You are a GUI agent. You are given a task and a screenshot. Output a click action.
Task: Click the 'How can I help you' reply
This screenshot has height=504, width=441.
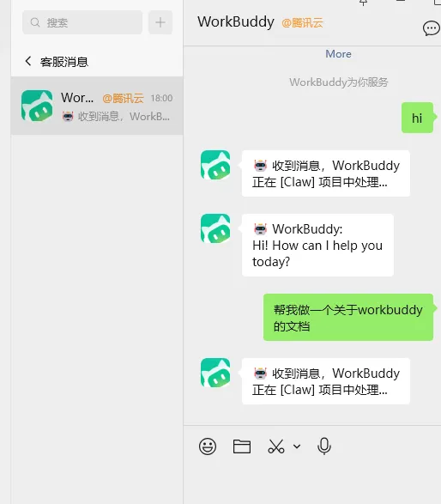point(317,246)
